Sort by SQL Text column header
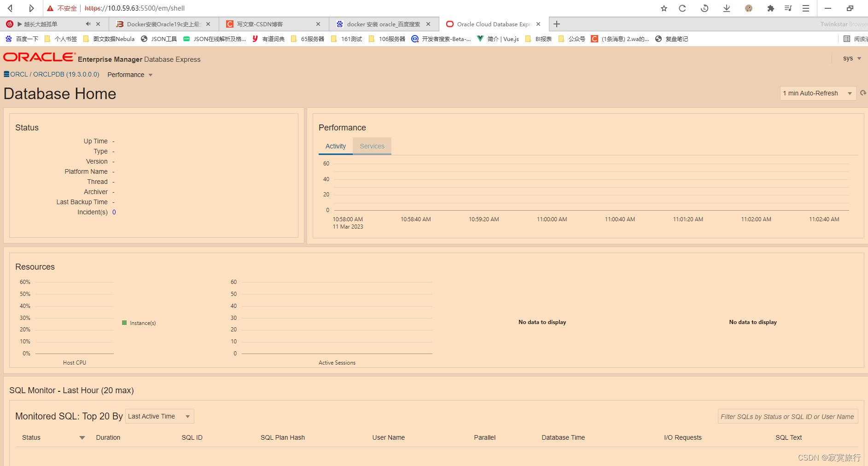 click(789, 437)
